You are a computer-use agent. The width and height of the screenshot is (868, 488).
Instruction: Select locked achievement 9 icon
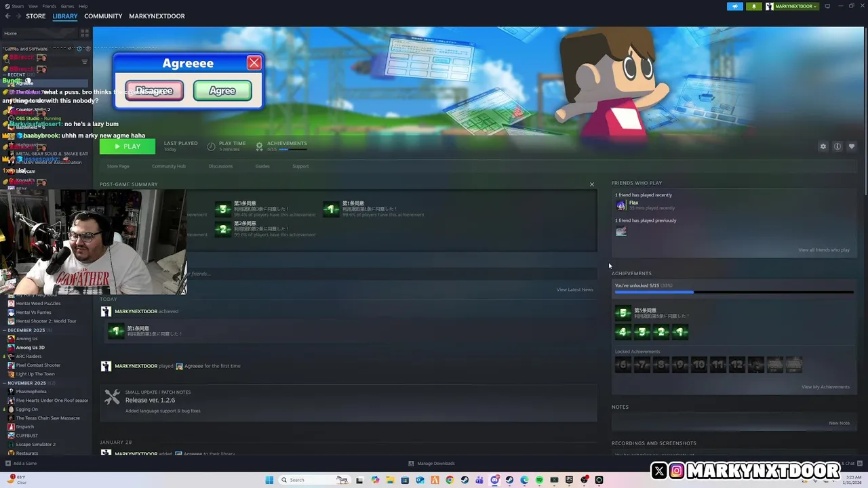[x=680, y=365]
